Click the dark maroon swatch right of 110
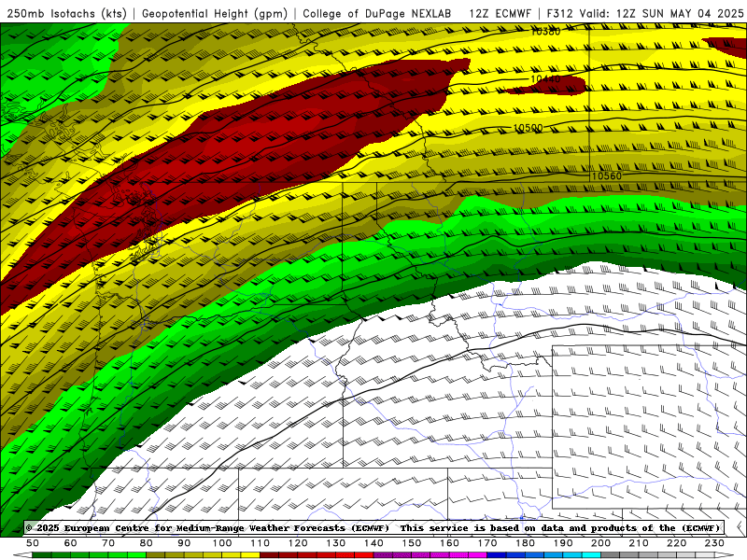The image size is (747, 560). point(270,555)
